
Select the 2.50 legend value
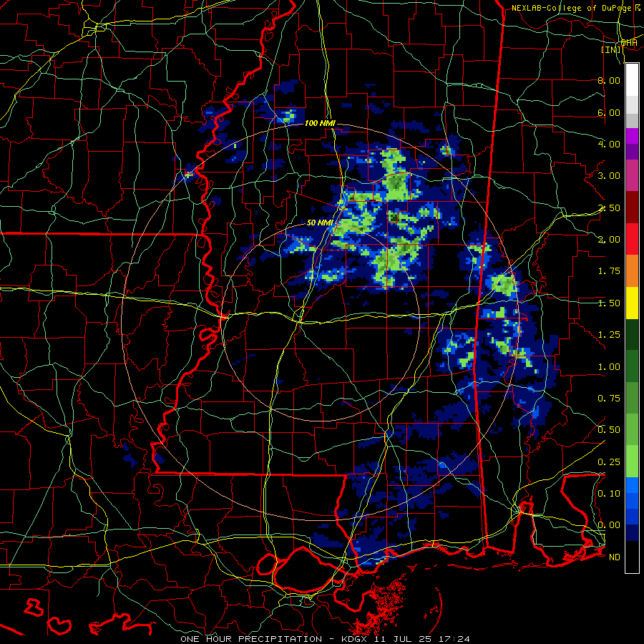pyautogui.click(x=609, y=208)
